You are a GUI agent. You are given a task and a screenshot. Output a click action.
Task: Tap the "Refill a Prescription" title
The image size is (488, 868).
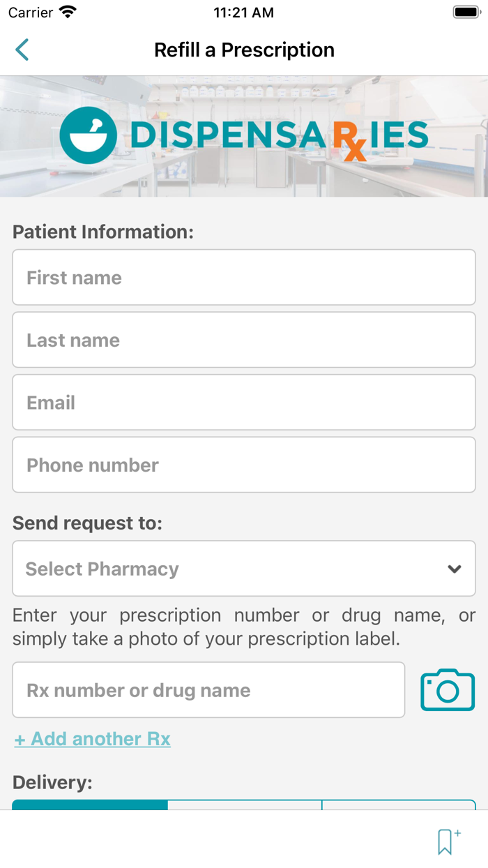244,50
